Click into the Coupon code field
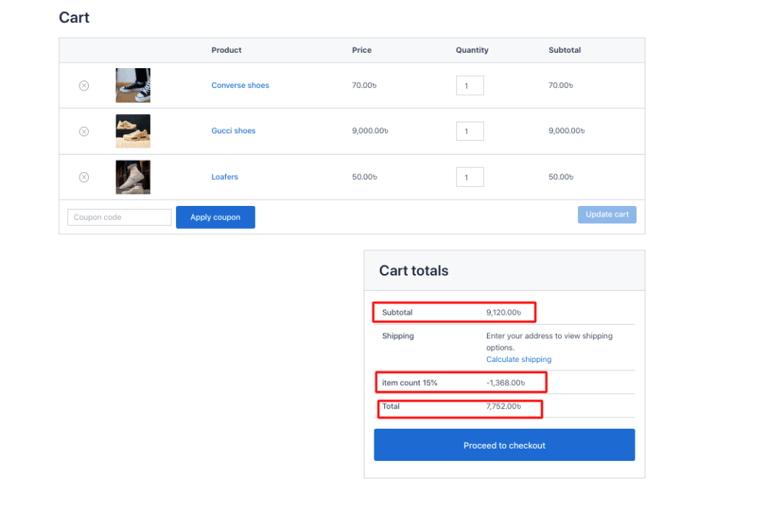 (x=119, y=217)
